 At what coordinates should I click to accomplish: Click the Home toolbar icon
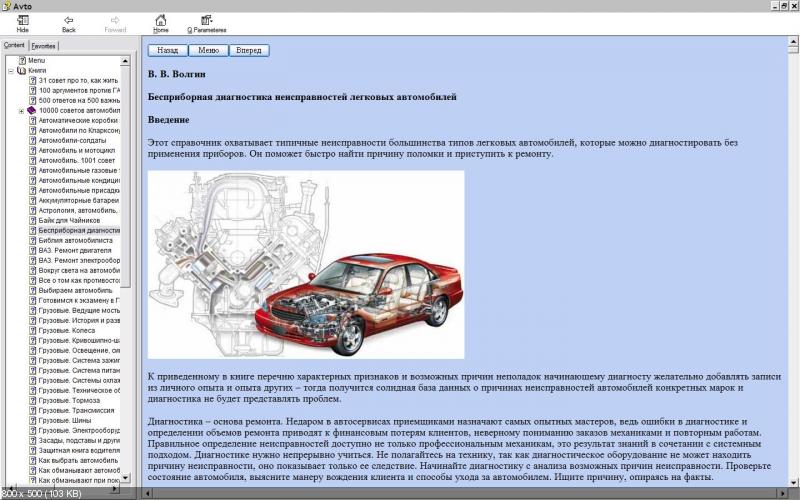[160, 20]
